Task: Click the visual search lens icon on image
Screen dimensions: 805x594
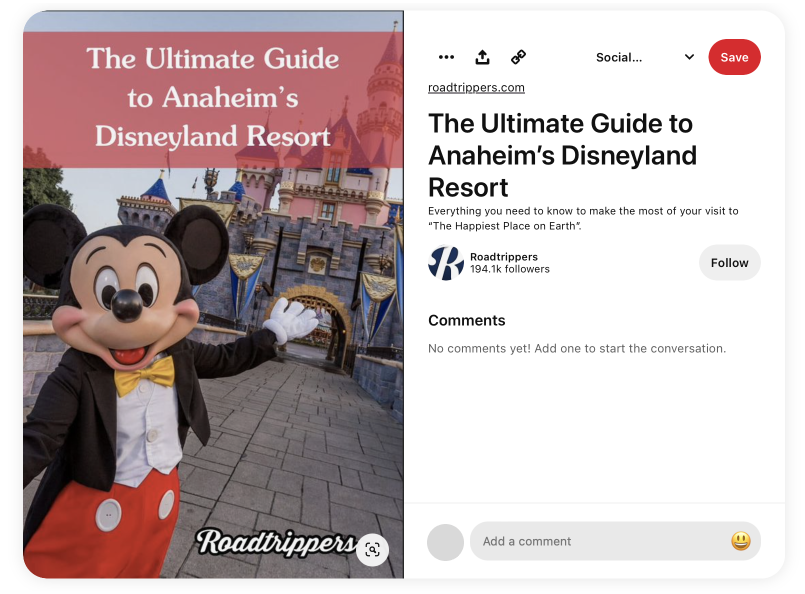Action: [372, 550]
